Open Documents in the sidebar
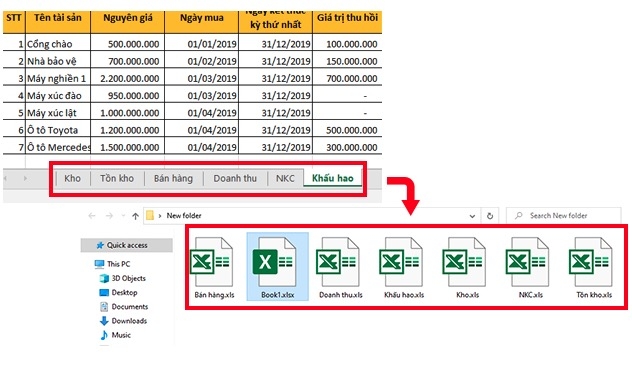Image resolution: width=632 pixels, height=371 pixels. (x=124, y=306)
